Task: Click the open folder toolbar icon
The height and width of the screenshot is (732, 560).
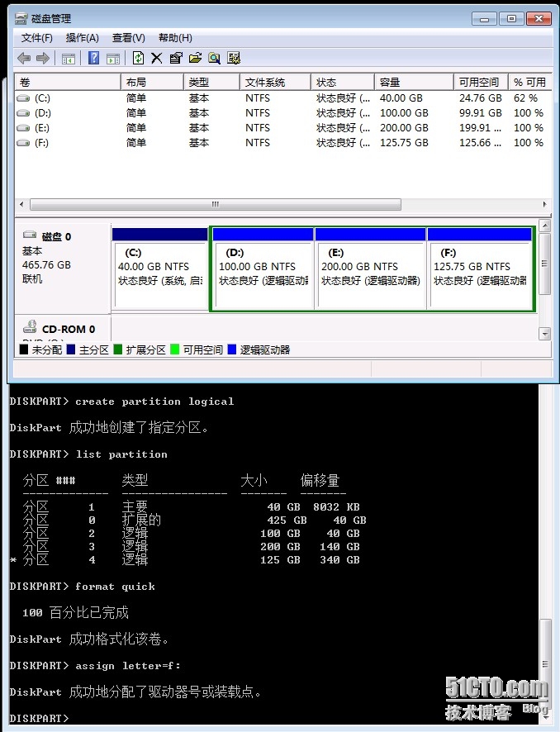Action: (x=195, y=58)
